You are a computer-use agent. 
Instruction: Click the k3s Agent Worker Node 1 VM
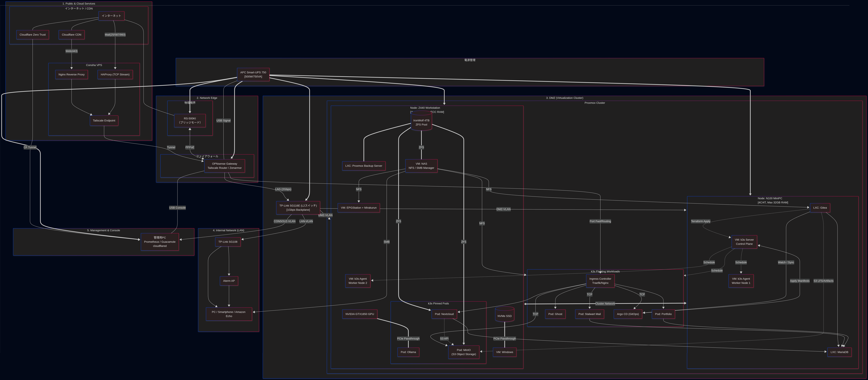click(x=741, y=281)
